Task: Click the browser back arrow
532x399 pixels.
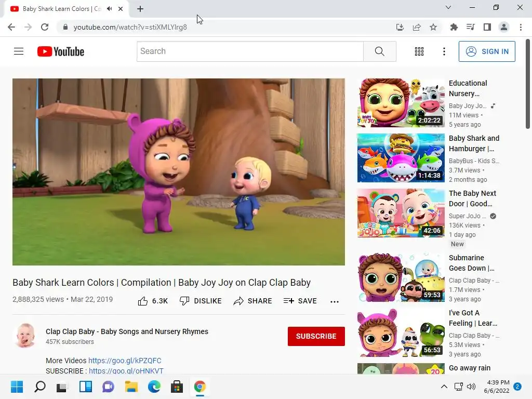Action: [x=11, y=27]
